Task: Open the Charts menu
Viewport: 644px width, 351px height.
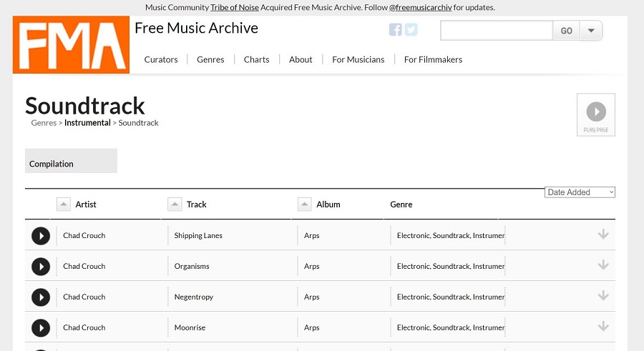Action: [x=256, y=59]
